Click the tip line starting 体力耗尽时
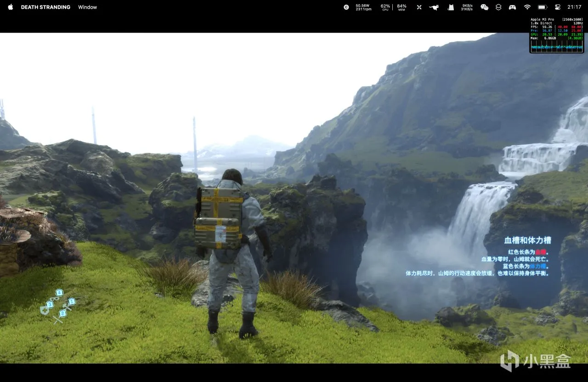This screenshot has width=588, height=382. click(x=478, y=273)
